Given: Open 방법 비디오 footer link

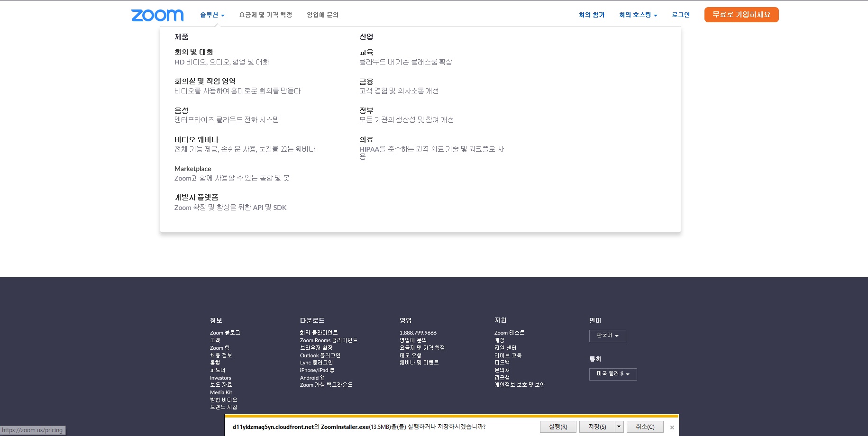Looking at the screenshot, I should click(x=223, y=400).
